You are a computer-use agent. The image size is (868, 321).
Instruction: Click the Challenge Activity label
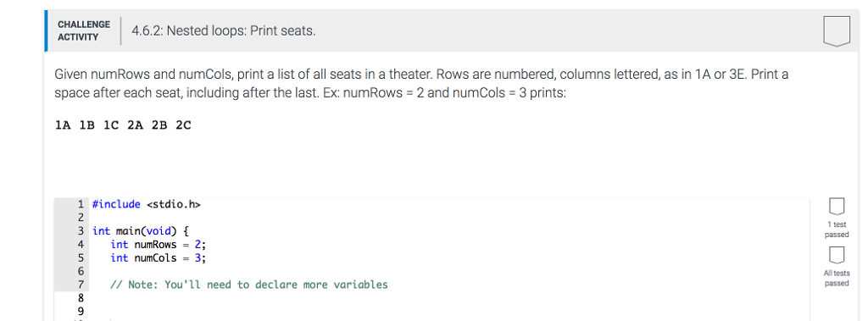click(84, 31)
